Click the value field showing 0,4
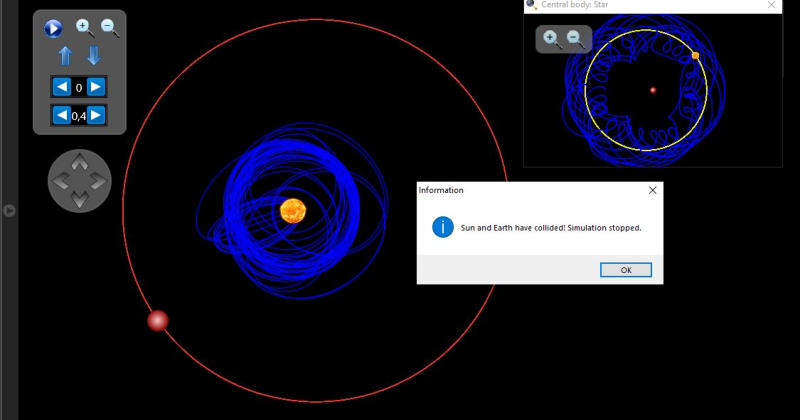The height and width of the screenshot is (420, 800). 79,116
